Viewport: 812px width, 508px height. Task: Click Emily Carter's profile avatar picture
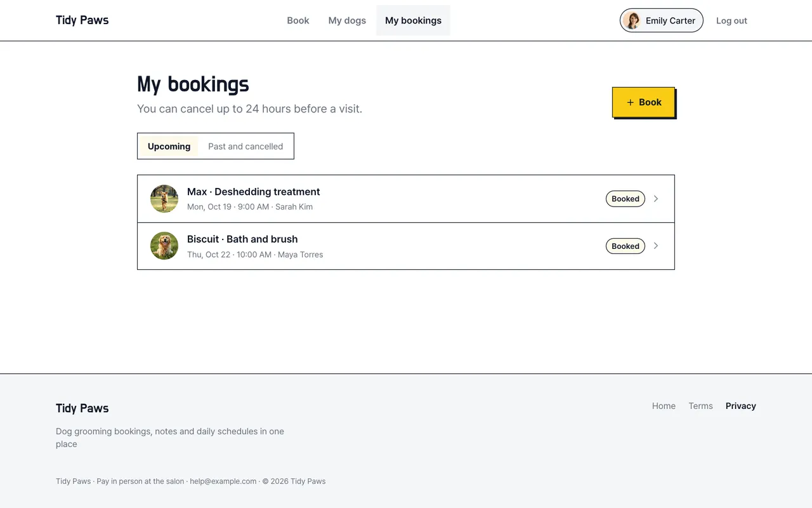click(x=632, y=20)
